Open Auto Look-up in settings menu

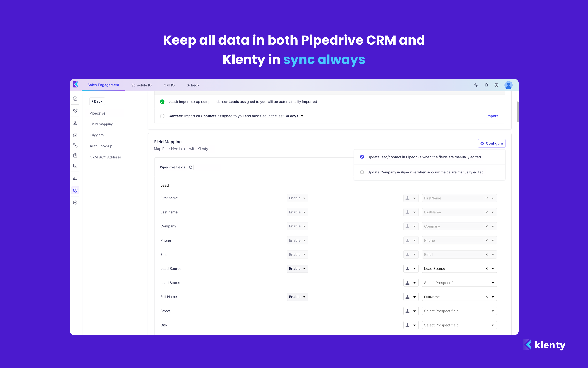click(101, 146)
